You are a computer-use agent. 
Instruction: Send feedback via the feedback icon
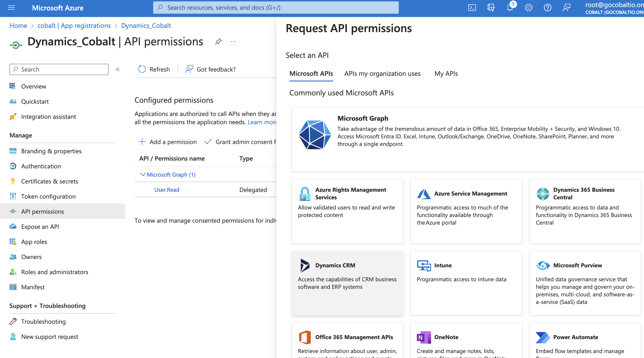(x=567, y=8)
